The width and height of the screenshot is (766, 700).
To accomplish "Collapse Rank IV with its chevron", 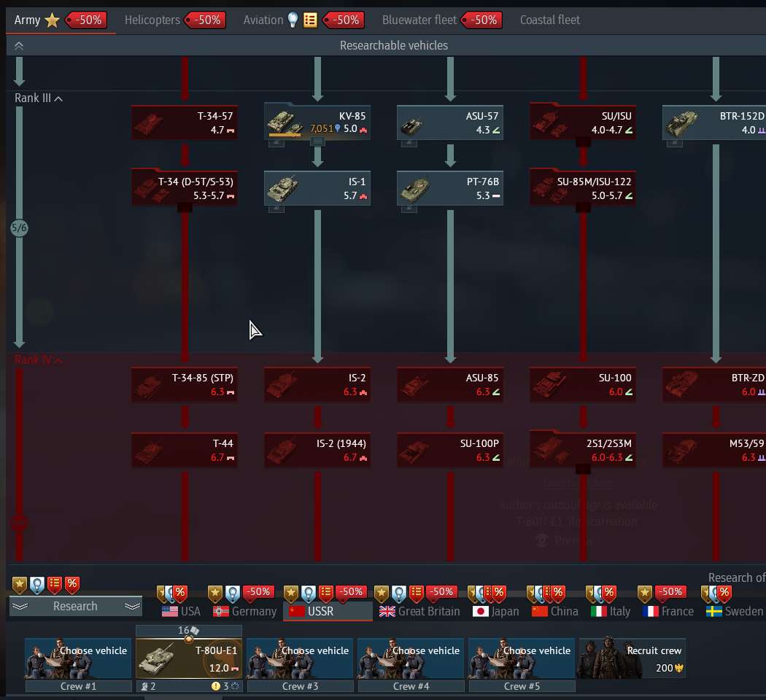I will pos(58,360).
